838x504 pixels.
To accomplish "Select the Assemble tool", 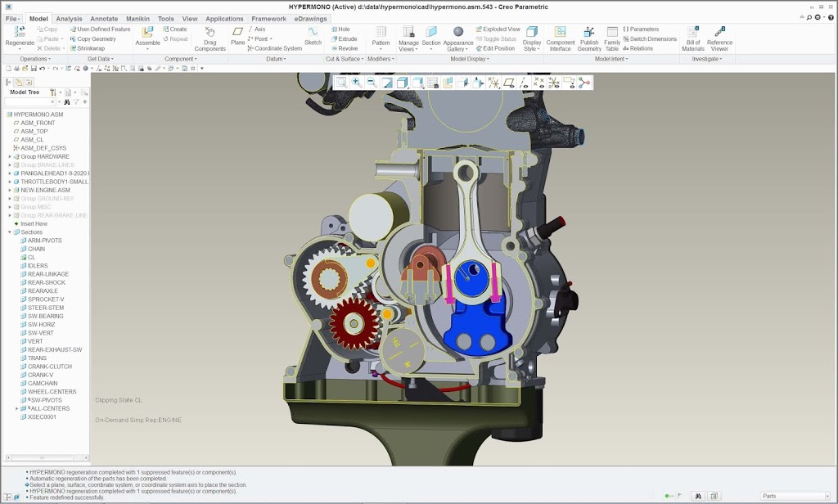I will pos(147,33).
